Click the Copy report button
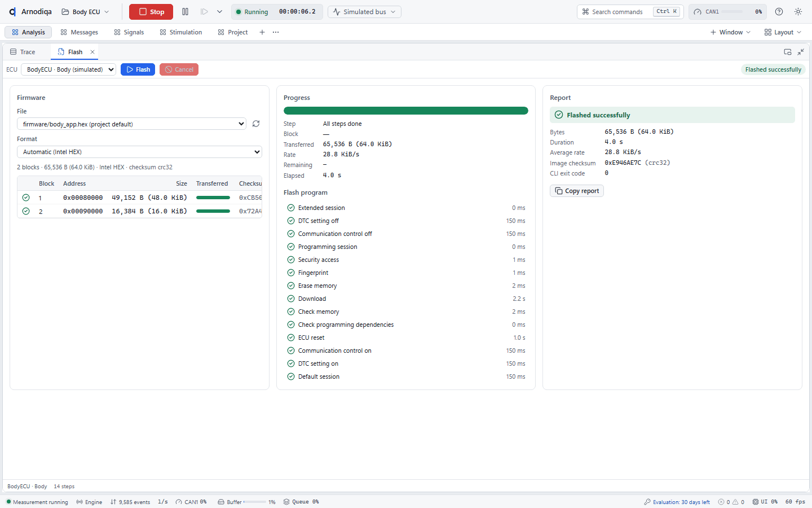Screen dimensions: 812x508 click(x=577, y=191)
